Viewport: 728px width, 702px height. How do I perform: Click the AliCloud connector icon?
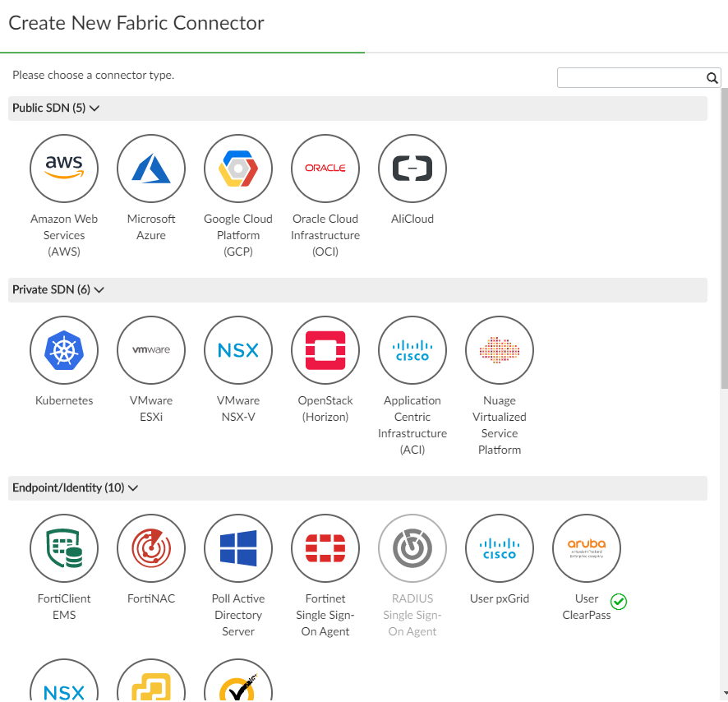[412, 169]
